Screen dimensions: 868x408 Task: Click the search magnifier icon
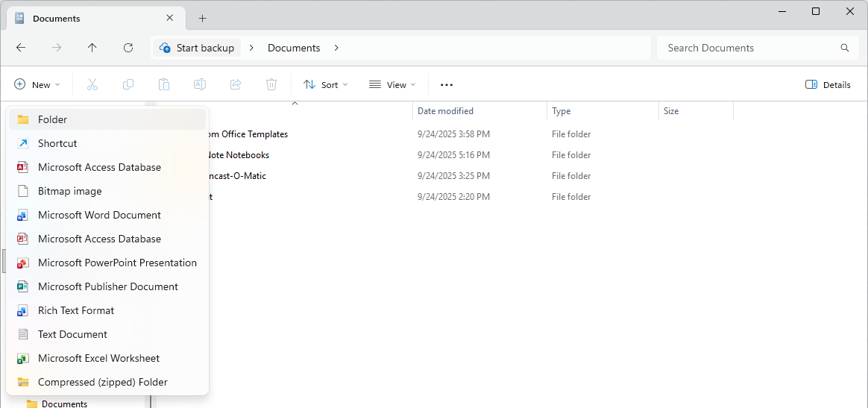[845, 48]
